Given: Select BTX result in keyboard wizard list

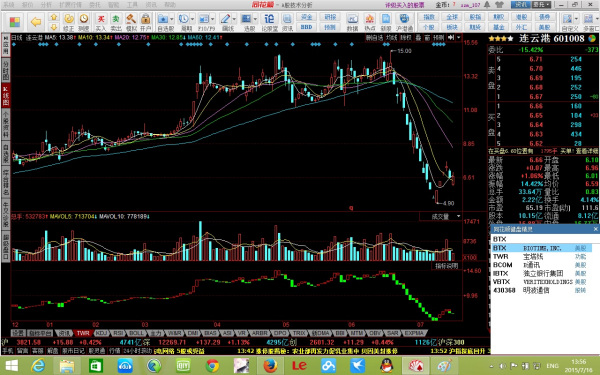Looking at the screenshot, I should 541,248.
